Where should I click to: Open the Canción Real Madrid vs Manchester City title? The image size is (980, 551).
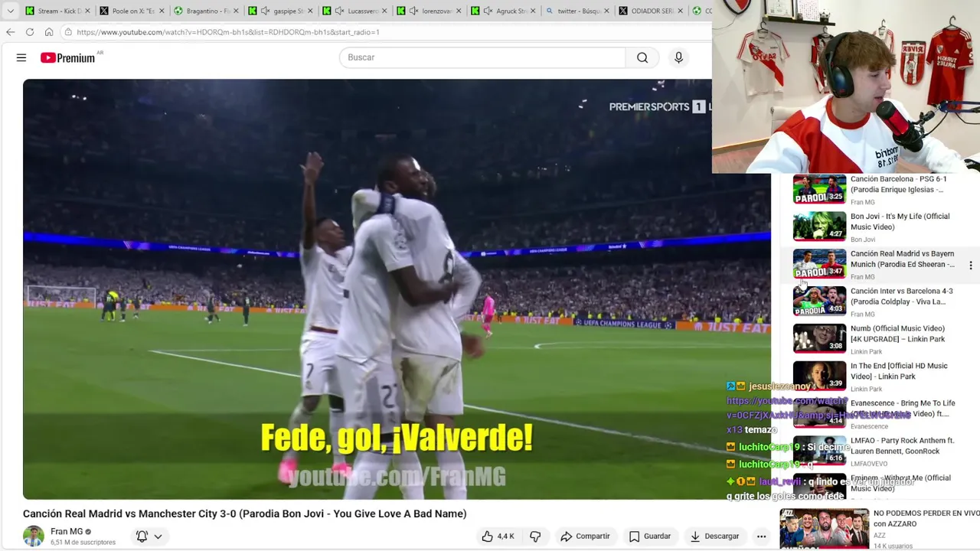[244, 514]
